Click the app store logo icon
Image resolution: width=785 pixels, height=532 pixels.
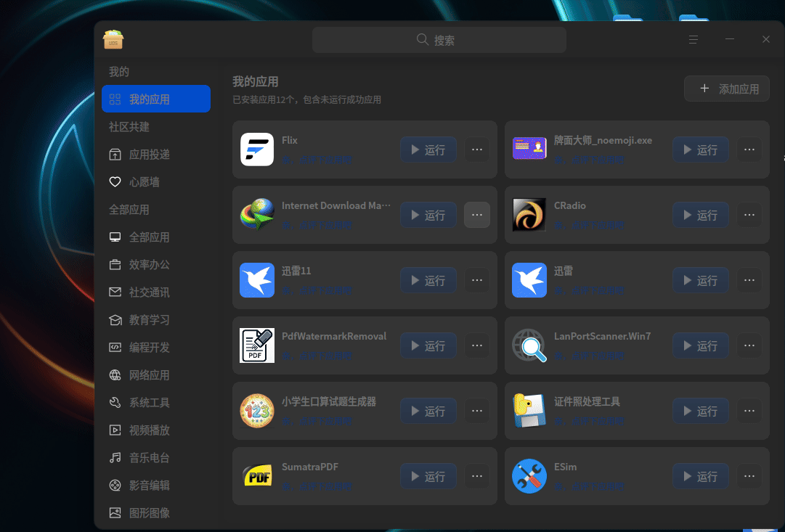click(113, 39)
